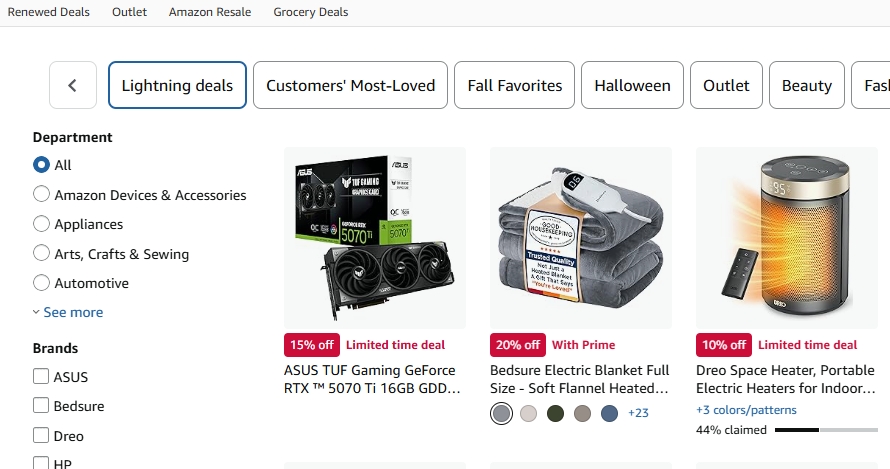Check the ASUS brand checkbox
This screenshot has height=469, width=890.
point(41,377)
